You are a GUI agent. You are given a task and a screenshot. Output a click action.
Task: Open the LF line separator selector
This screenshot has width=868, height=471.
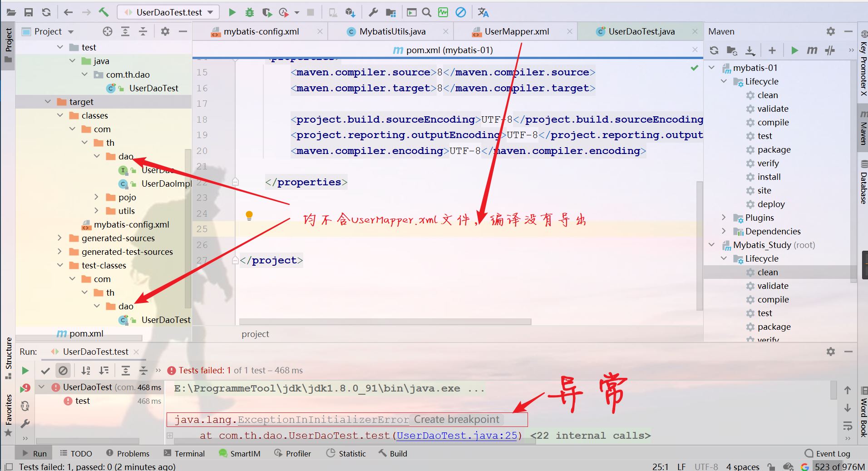coord(681,466)
